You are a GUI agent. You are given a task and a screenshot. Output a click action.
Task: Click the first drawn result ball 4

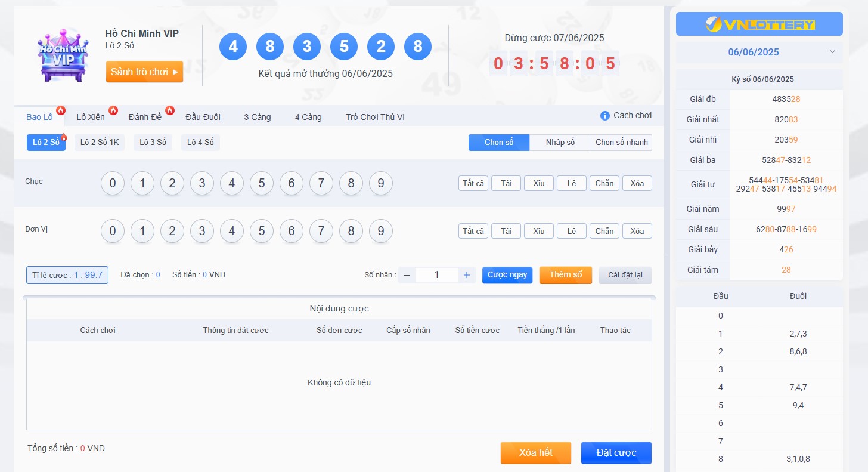233,47
